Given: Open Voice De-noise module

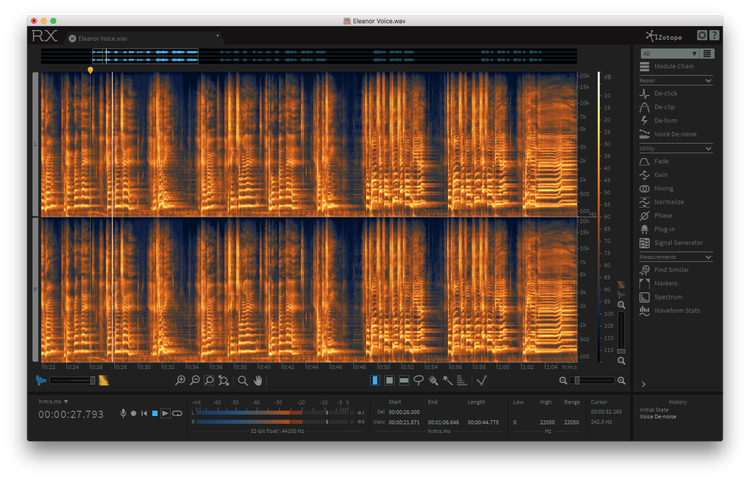Looking at the screenshot, I should 676,134.
